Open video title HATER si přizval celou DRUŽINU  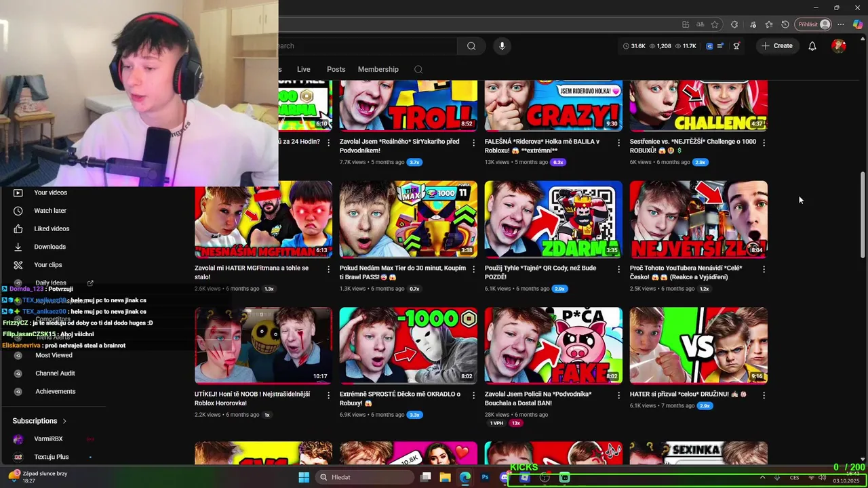pyautogui.click(x=688, y=394)
